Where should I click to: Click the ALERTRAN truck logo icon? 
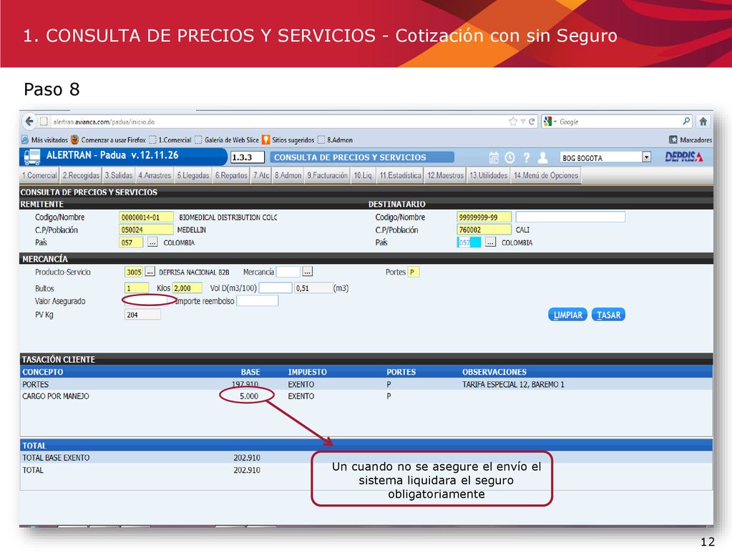point(32,157)
